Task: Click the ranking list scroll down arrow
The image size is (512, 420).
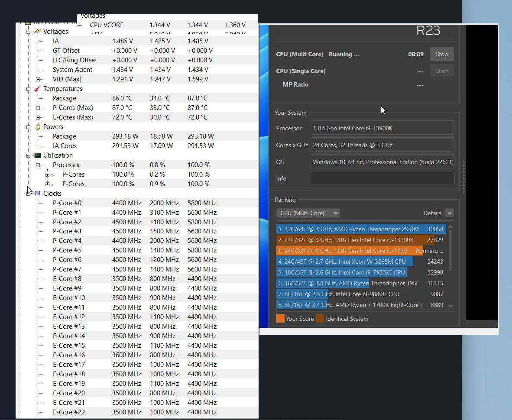Action: [450, 306]
